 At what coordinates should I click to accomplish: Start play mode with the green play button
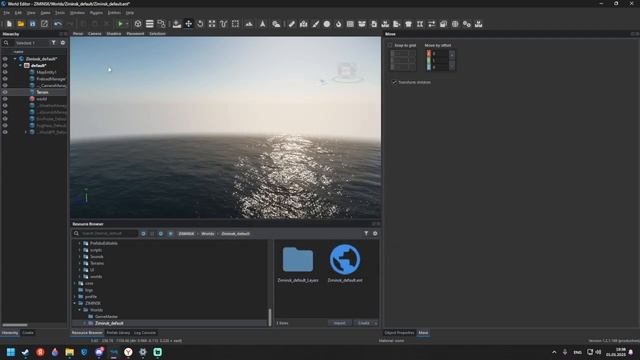point(120,24)
